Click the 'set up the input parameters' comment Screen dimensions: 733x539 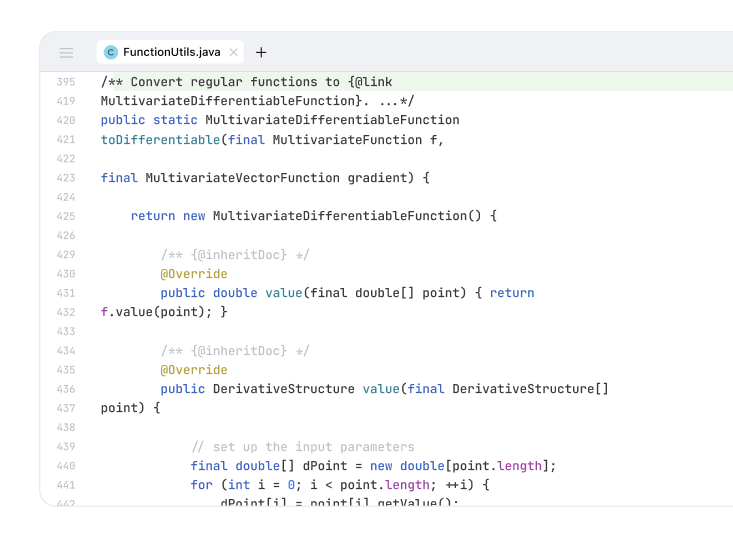click(302, 447)
